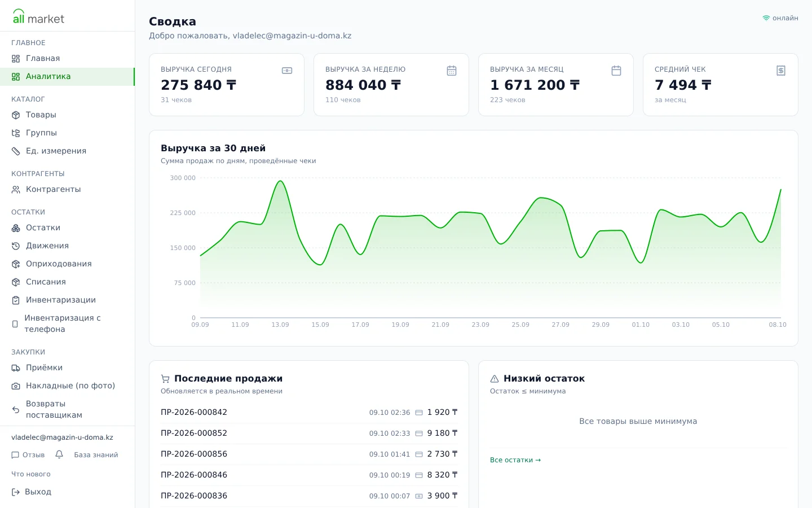Click Выход to log out

[32, 492]
